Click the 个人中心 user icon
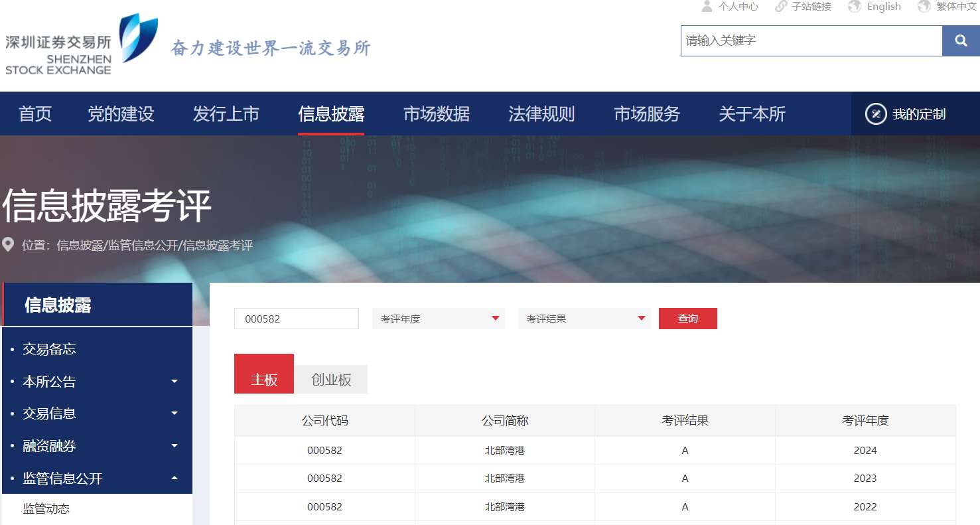 click(707, 7)
